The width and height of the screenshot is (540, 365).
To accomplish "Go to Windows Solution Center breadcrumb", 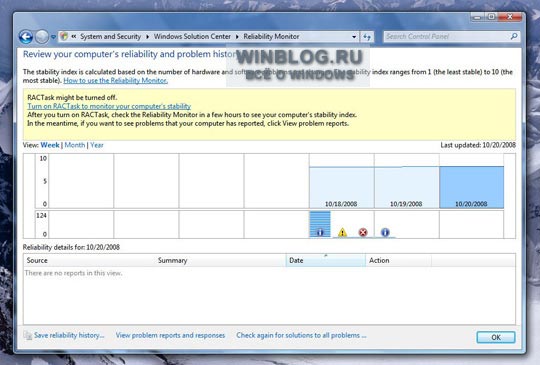I will (x=192, y=36).
